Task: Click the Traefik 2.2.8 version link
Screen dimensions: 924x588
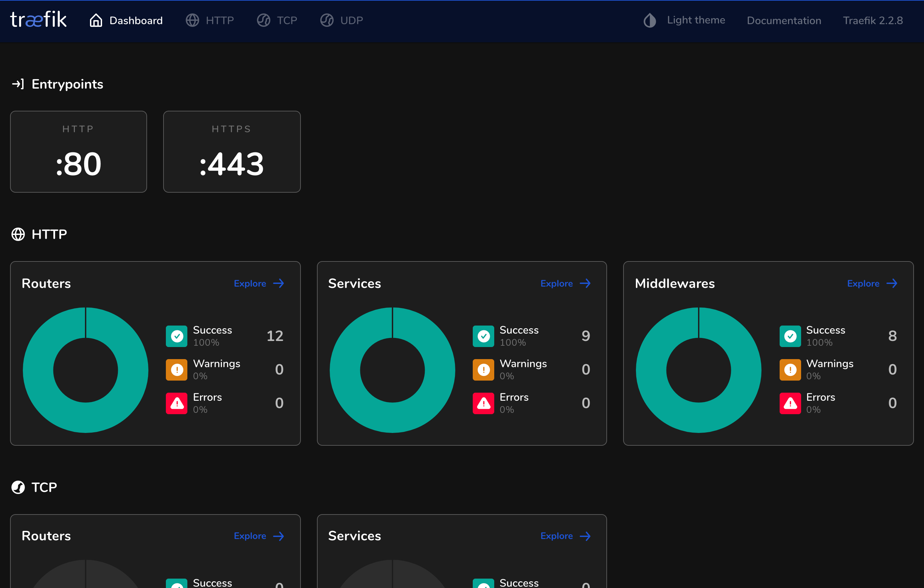Action: (873, 20)
